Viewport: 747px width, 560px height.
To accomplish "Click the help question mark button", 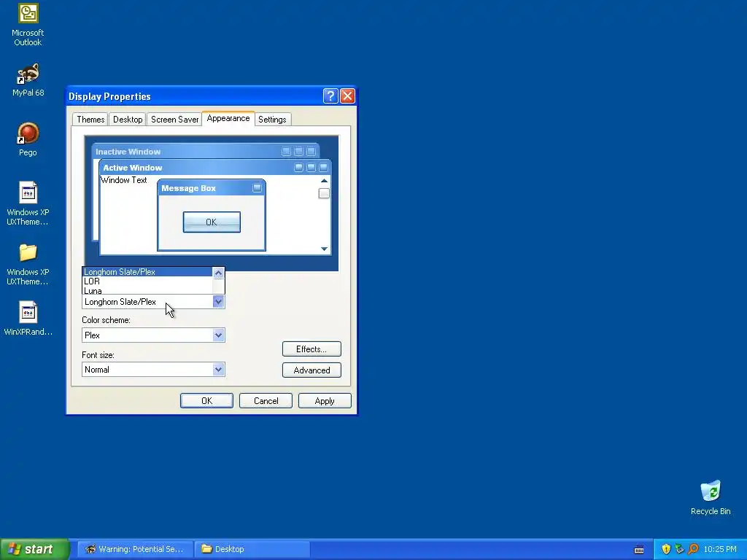I will (330, 96).
